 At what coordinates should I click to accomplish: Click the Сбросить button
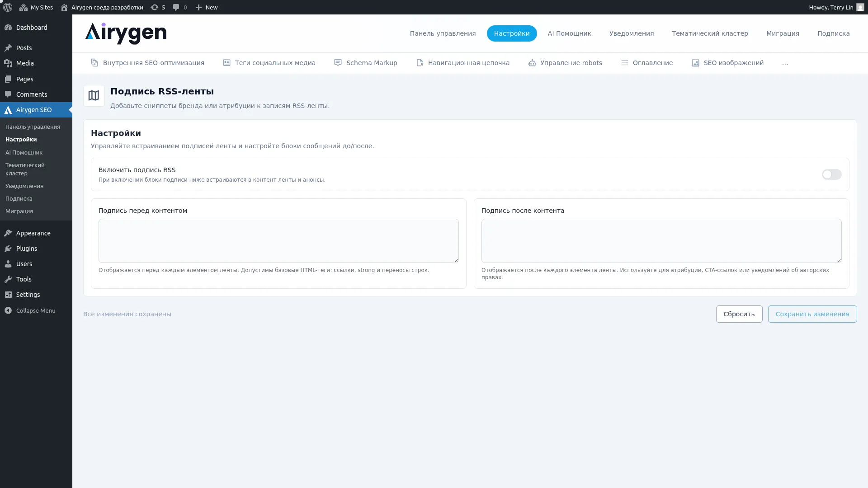pyautogui.click(x=739, y=314)
